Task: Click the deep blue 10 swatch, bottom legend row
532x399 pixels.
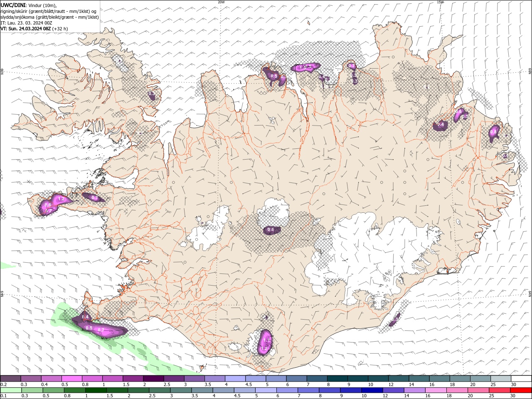Action: [372, 390]
